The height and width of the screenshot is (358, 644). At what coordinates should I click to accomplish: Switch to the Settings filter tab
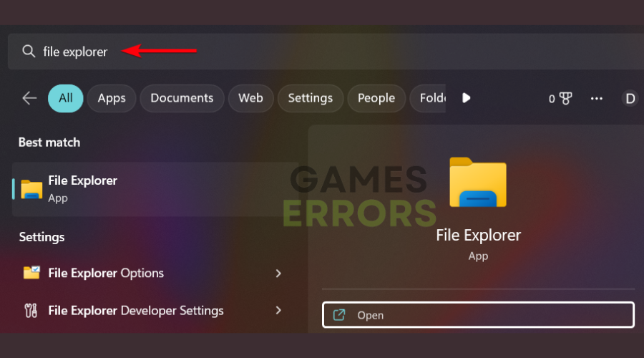click(x=310, y=98)
